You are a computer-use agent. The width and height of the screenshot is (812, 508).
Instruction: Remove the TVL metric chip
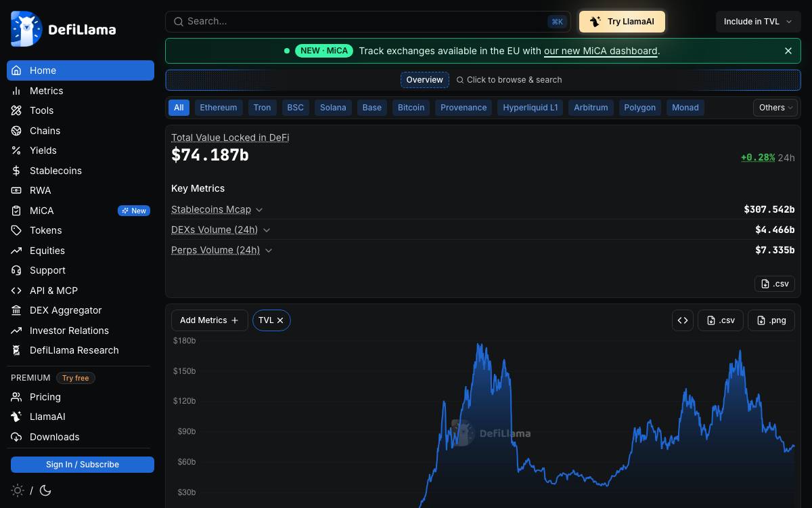pyautogui.click(x=280, y=320)
